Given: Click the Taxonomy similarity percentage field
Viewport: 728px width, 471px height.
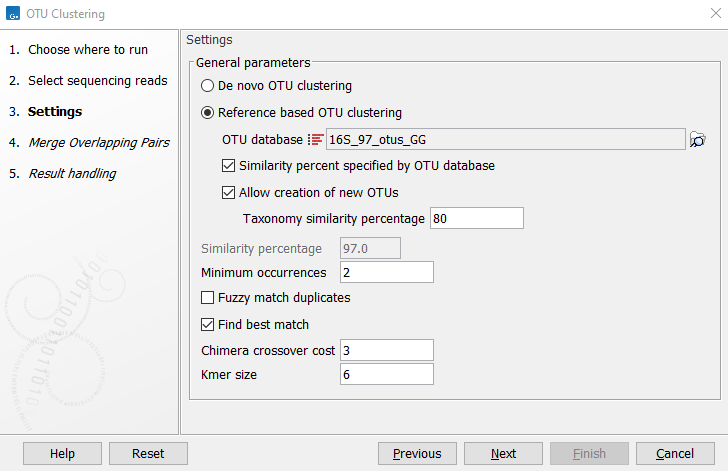Looking at the screenshot, I should click(x=477, y=218).
